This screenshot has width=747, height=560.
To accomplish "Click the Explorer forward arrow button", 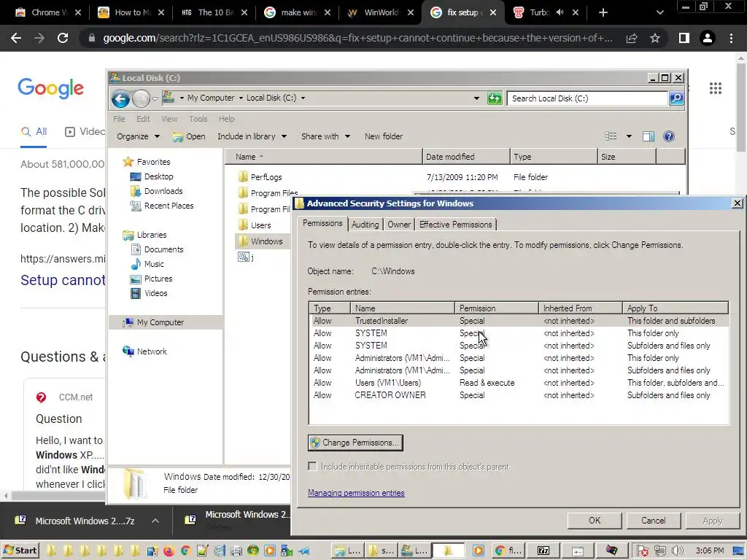I will pyautogui.click(x=141, y=99).
